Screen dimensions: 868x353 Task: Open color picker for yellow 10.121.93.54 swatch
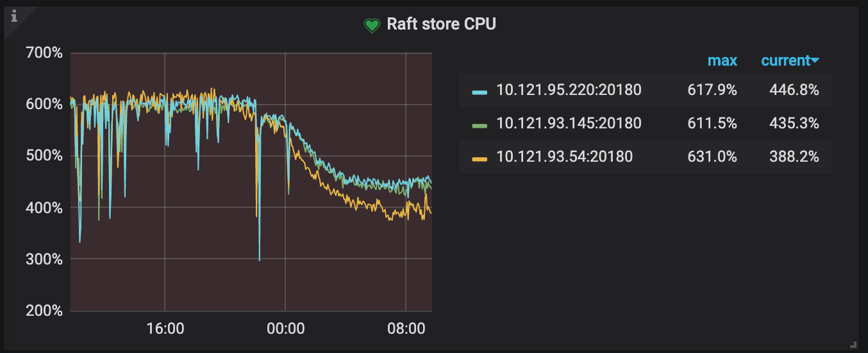point(480,159)
